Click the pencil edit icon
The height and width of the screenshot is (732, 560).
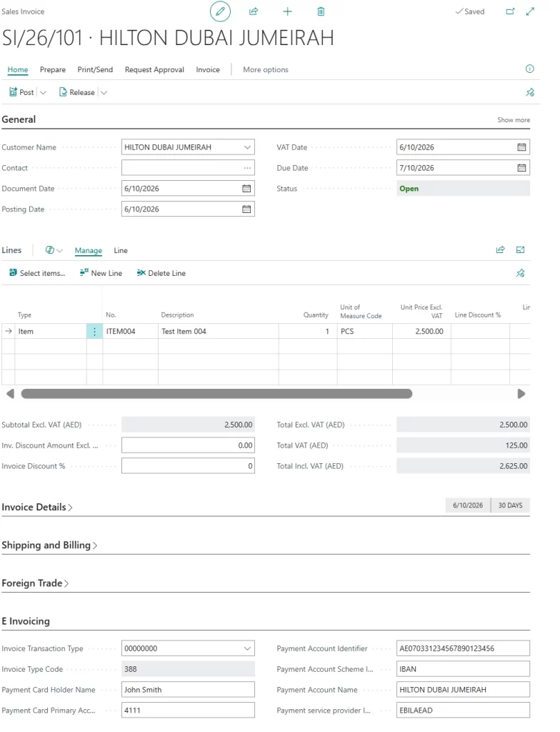(220, 11)
